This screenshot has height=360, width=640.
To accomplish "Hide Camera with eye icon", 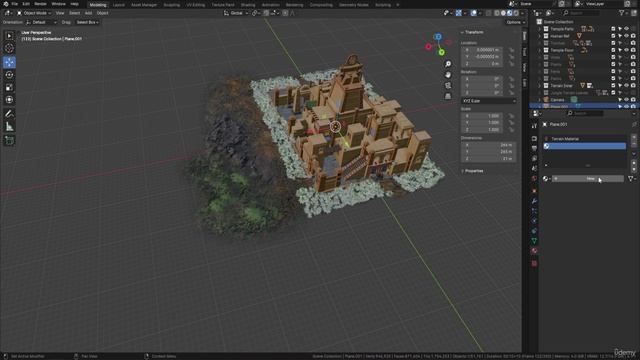I will 627,100.
